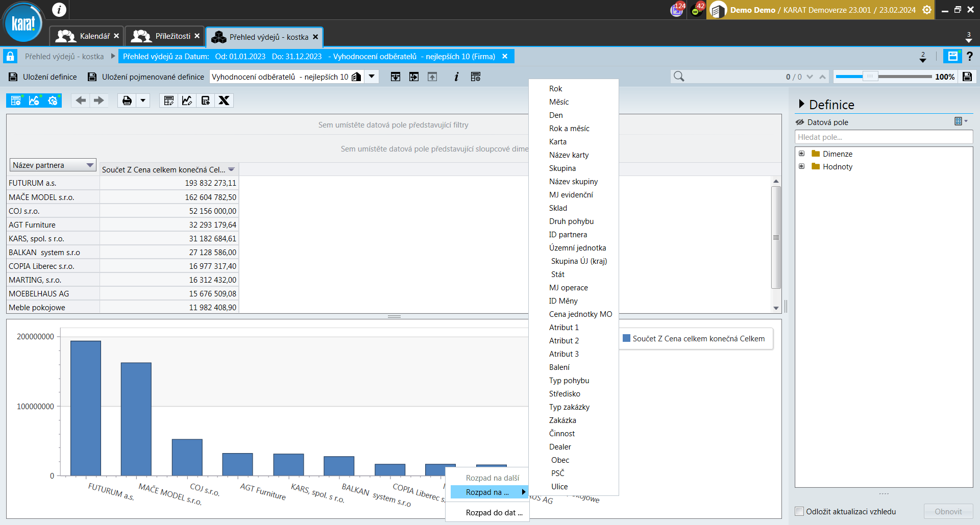980x525 pixels.
Task: Click the Hledat pole search field
Action: [x=883, y=137]
